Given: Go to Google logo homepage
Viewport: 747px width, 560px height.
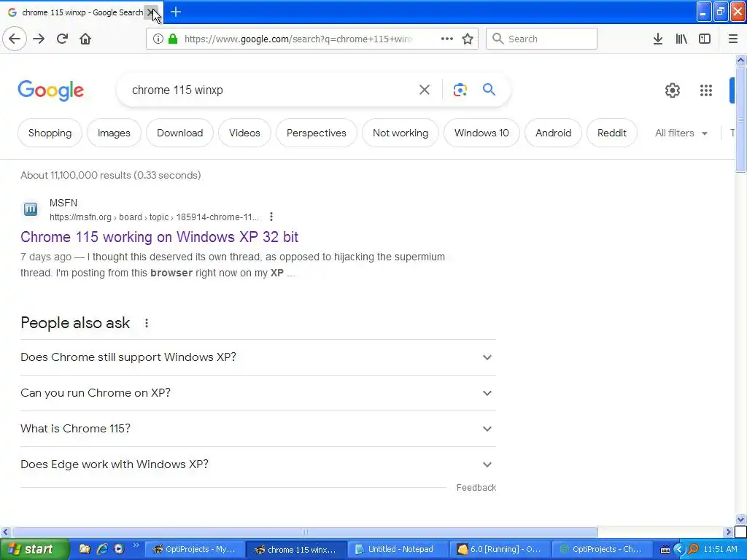Looking at the screenshot, I should (51, 90).
